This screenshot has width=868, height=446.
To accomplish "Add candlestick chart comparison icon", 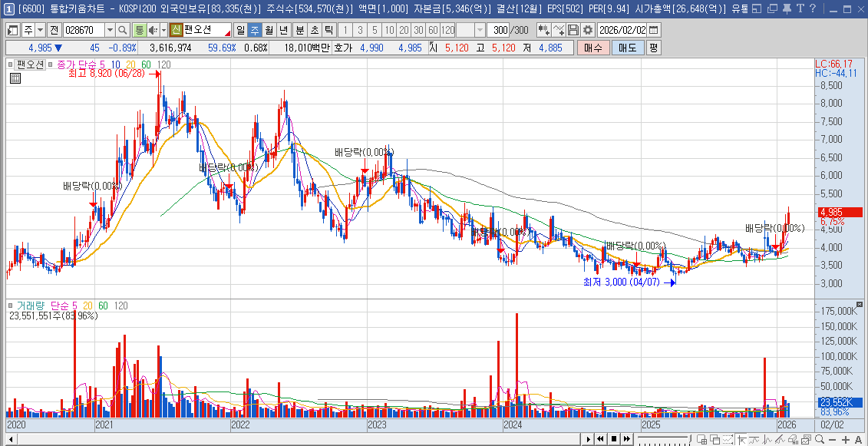I will pos(545,30).
